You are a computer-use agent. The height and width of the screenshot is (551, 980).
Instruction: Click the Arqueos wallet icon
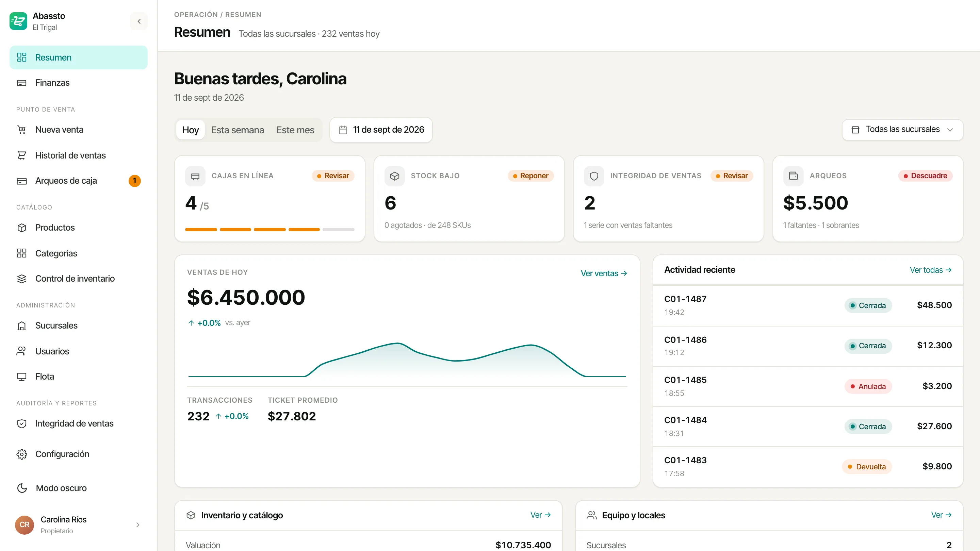(x=793, y=176)
